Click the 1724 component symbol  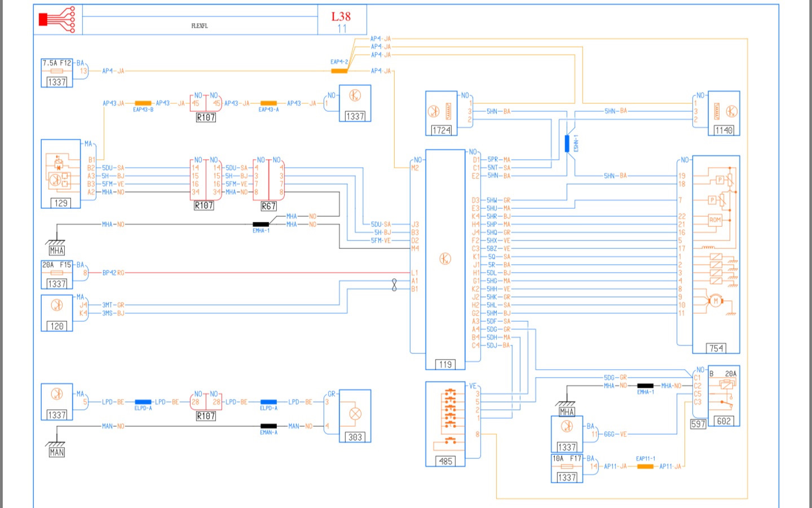coord(441,113)
